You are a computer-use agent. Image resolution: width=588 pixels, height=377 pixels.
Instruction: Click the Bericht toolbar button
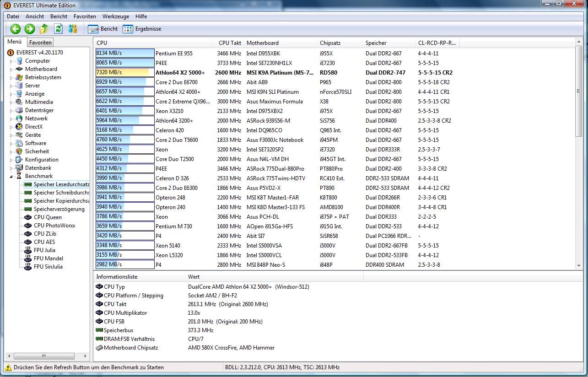(103, 29)
